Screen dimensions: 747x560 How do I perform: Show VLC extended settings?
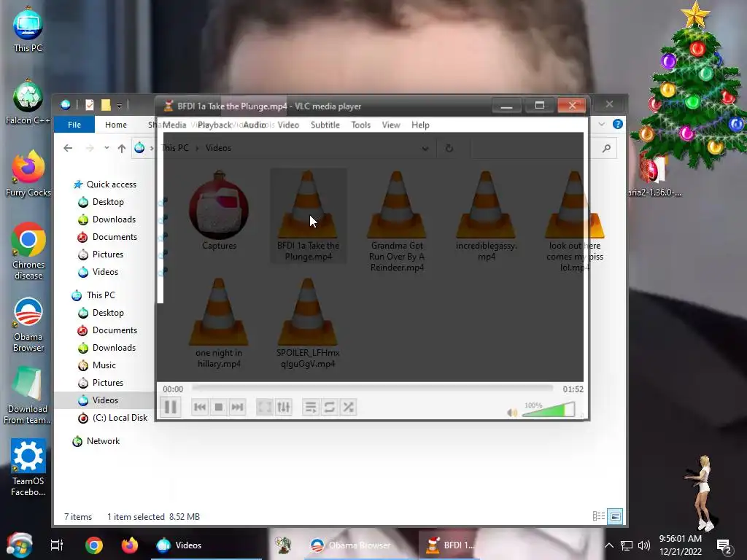(284, 407)
